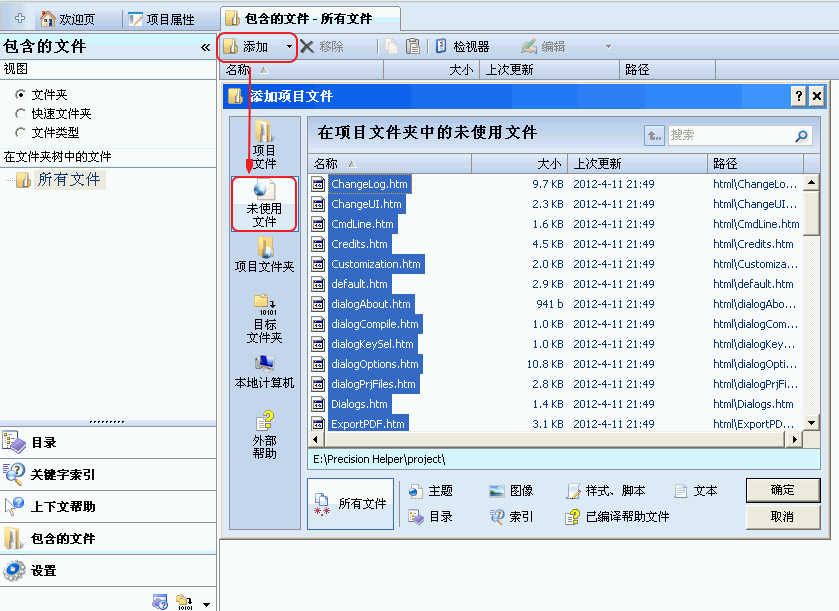Click the OK (确定) button
839x611 pixels.
pos(782,490)
